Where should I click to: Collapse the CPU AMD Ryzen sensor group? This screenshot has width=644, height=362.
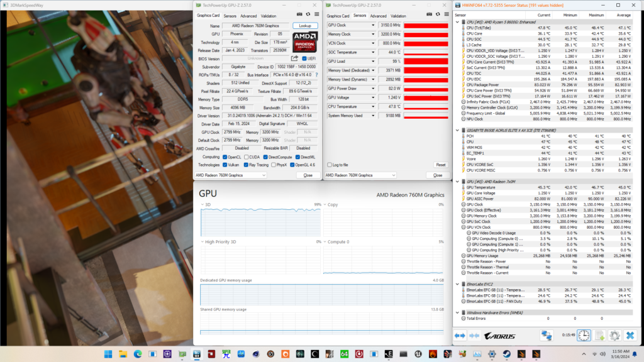coord(458,22)
